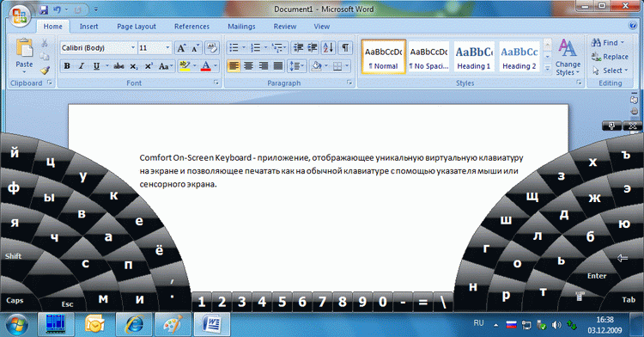
Task: Click the Grow Font icon
Action: point(181,47)
